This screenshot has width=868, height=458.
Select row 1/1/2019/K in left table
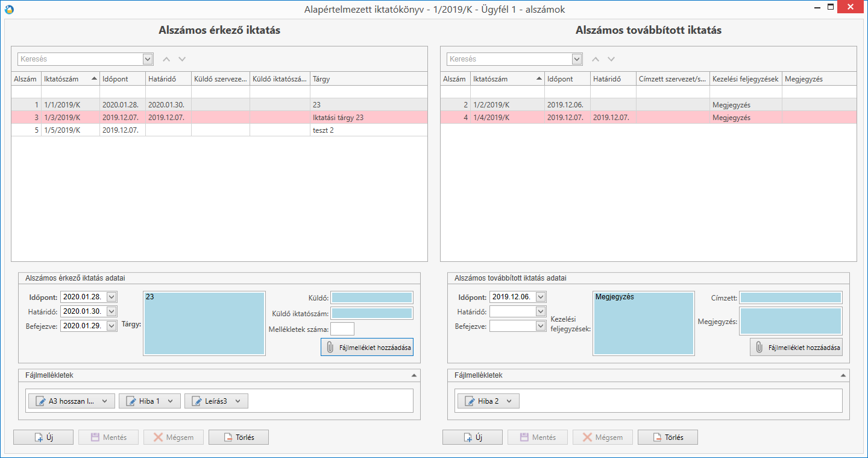(x=219, y=105)
